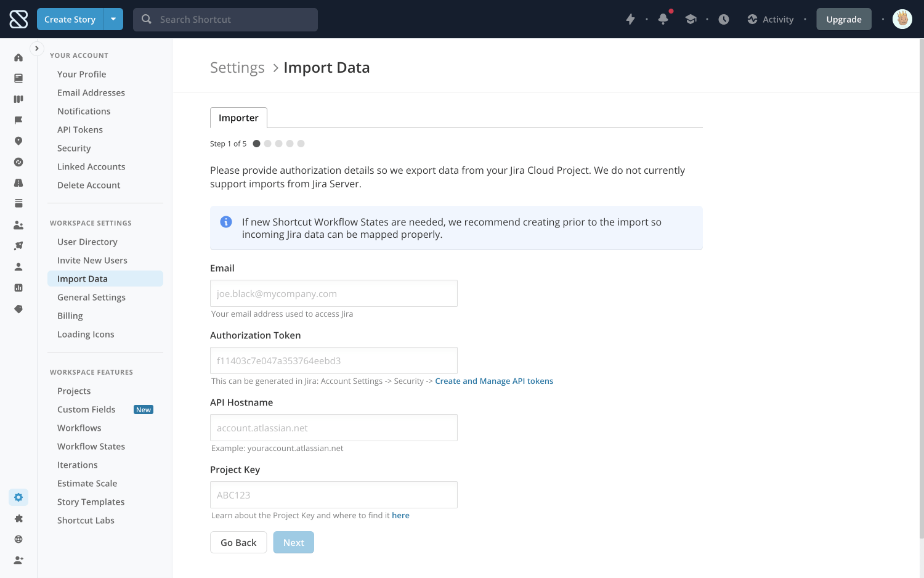Expand the Create Story dropdown arrow

(113, 19)
